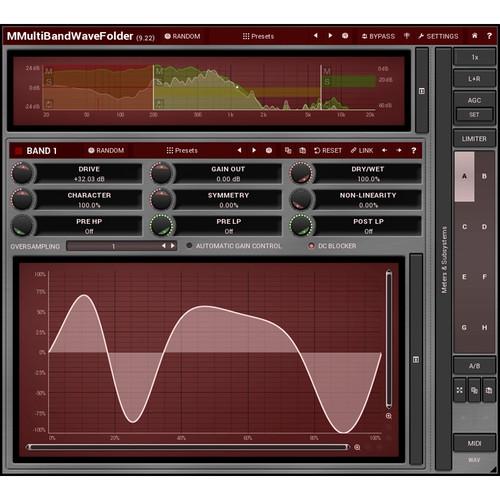Mute band 2 with its M marker

(x=159, y=71)
